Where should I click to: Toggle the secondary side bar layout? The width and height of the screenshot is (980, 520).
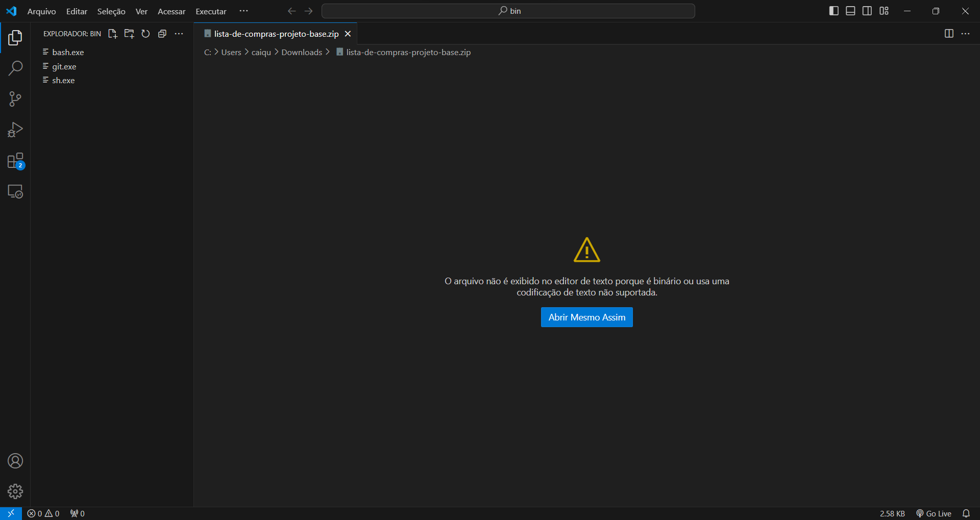[867, 11]
